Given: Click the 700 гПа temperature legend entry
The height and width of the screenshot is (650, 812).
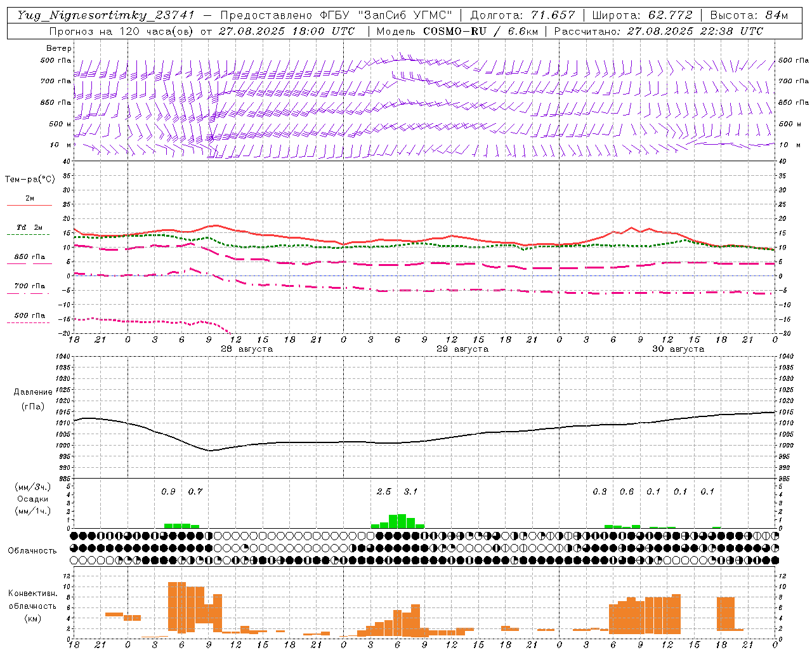Looking at the screenshot, I should tap(29, 286).
